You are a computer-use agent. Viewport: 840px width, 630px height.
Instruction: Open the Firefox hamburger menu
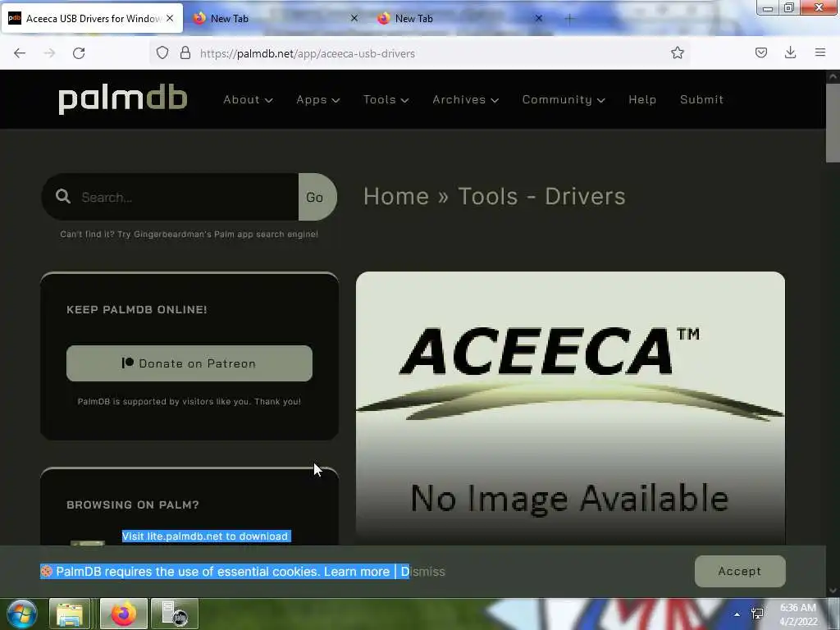[x=819, y=52]
